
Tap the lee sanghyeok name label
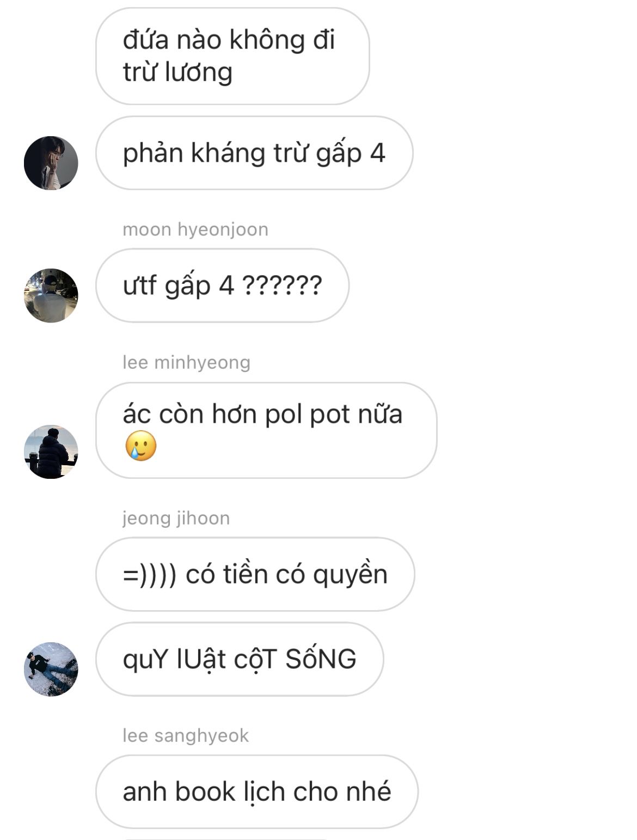pos(186,735)
